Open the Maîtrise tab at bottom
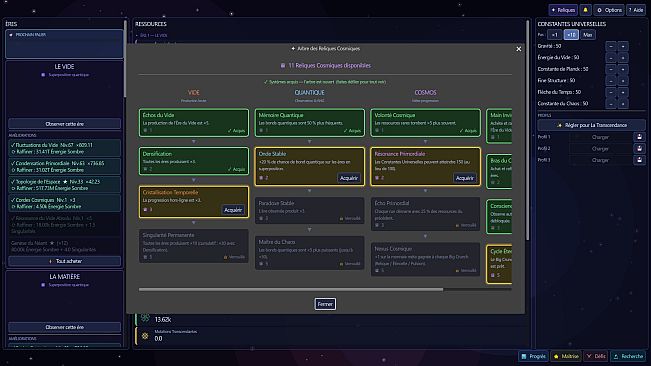The width and height of the screenshot is (651, 366). 566,356
